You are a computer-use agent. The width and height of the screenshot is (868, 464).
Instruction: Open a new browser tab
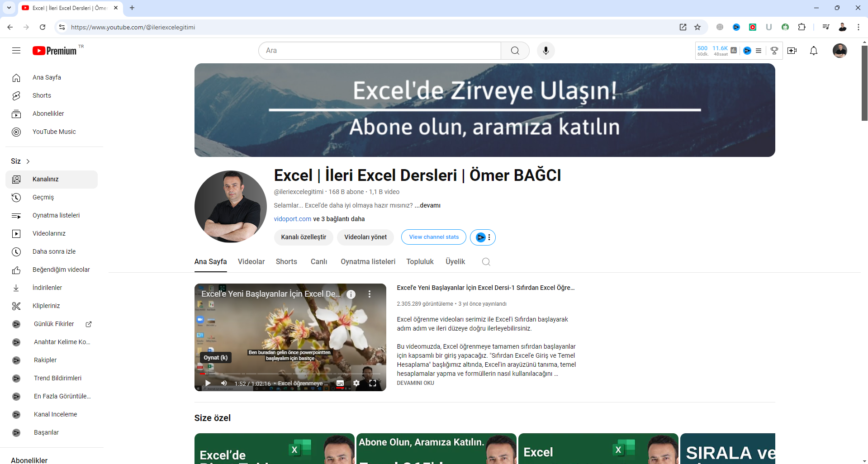point(132,8)
